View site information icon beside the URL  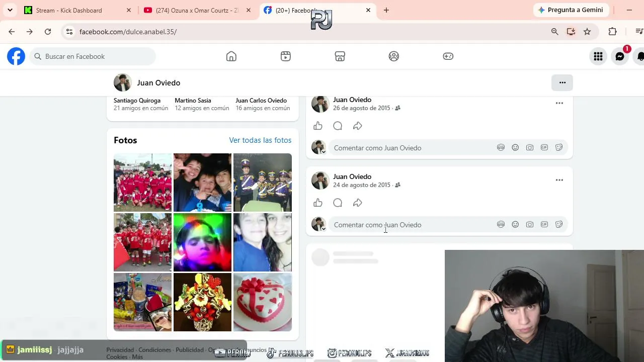(69, 32)
